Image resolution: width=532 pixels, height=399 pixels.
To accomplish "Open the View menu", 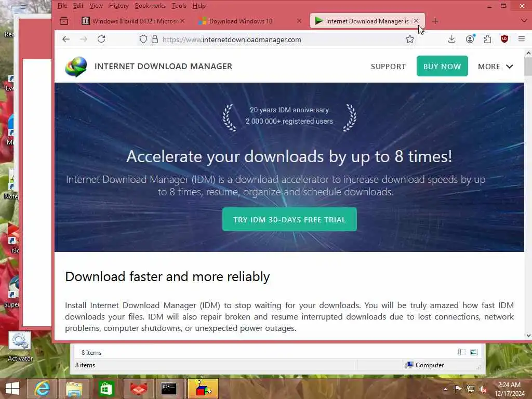I will click(96, 6).
